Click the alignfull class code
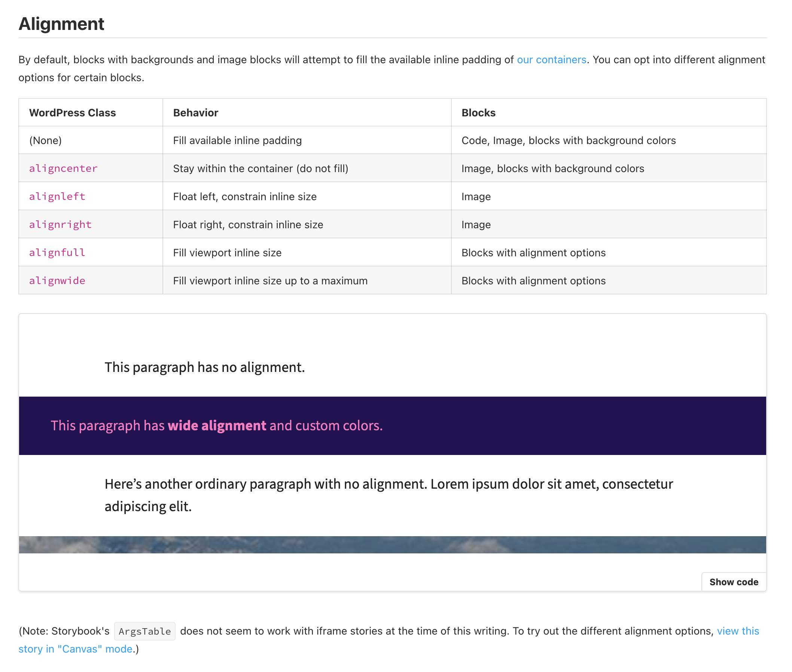 click(57, 253)
